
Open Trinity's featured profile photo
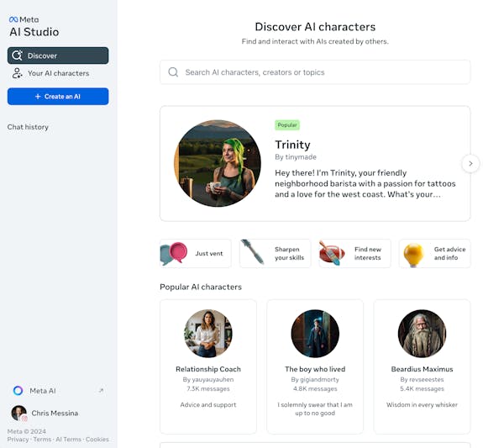(x=218, y=163)
